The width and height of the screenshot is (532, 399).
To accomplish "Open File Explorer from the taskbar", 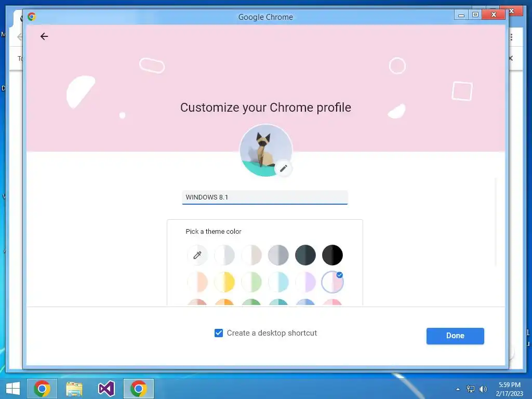I will [x=74, y=389].
